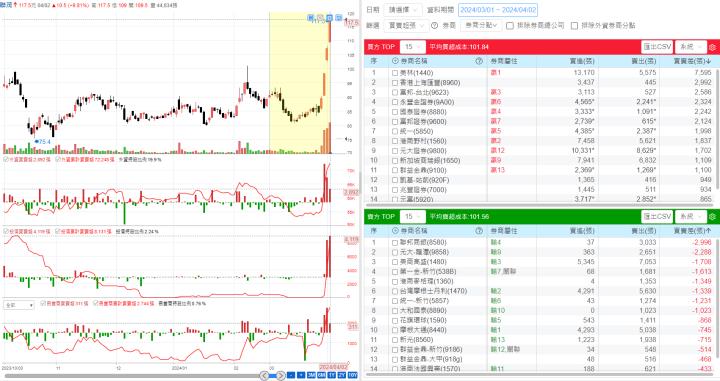Open the 券商分點 dropdown

pos(480,25)
